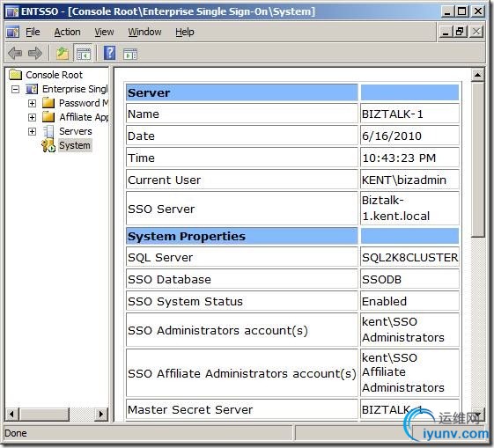Select the Enterprise Single Sign-On tree label
The height and width of the screenshot is (448, 494).
[75, 89]
